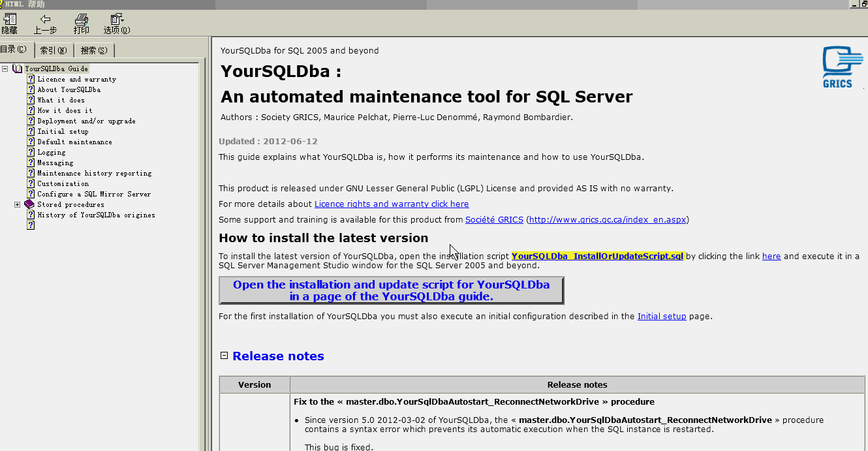The height and width of the screenshot is (451, 868).
Task: Expand the Stored procedures tree node
Action: click(18, 204)
